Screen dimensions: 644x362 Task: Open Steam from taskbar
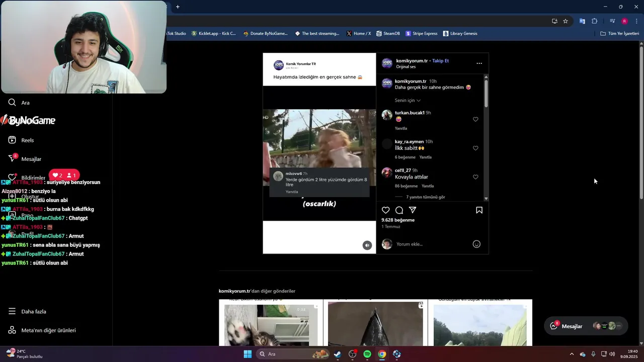click(x=338, y=354)
